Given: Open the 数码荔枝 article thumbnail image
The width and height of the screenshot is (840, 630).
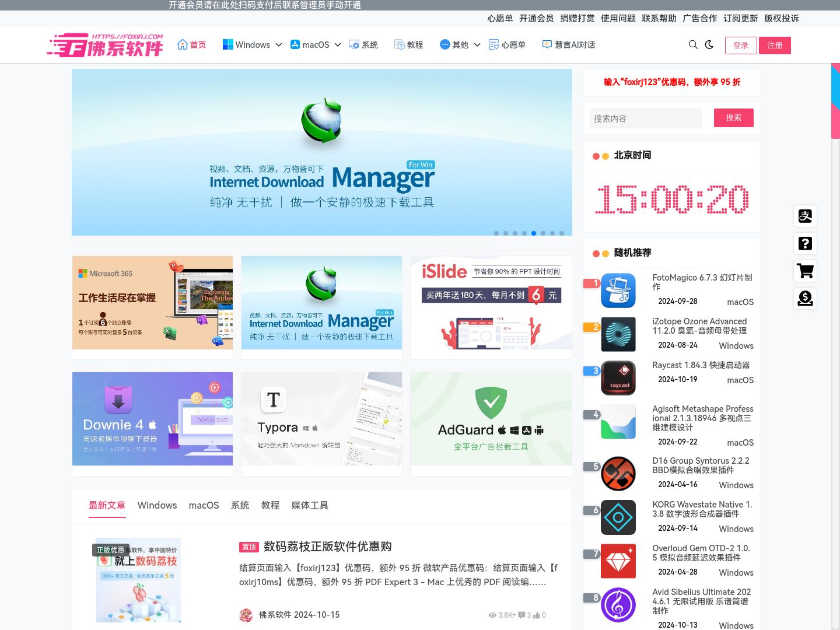Looking at the screenshot, I should 138,580.
